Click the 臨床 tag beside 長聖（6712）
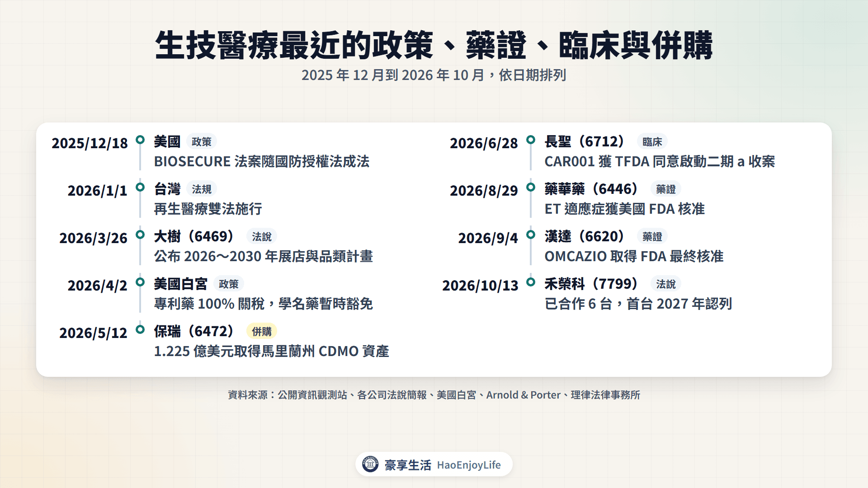The width and height of the screenshot is (868, 488). click(652, 142)
